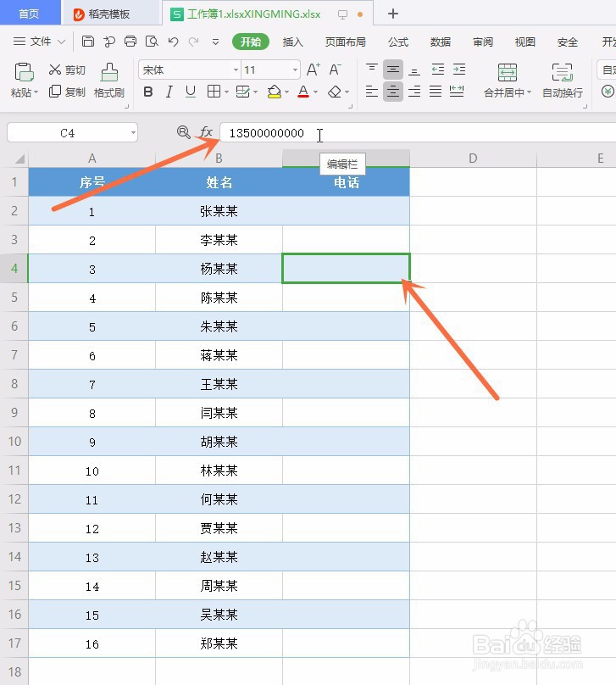Click the currency symbol icon
Screen dimensions: 616x685
click(608, 92)
